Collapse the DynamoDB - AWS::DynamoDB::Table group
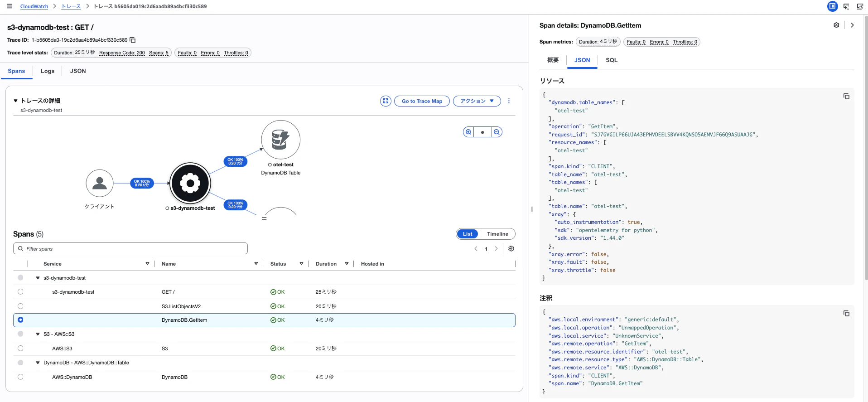 tap(38, 363)
